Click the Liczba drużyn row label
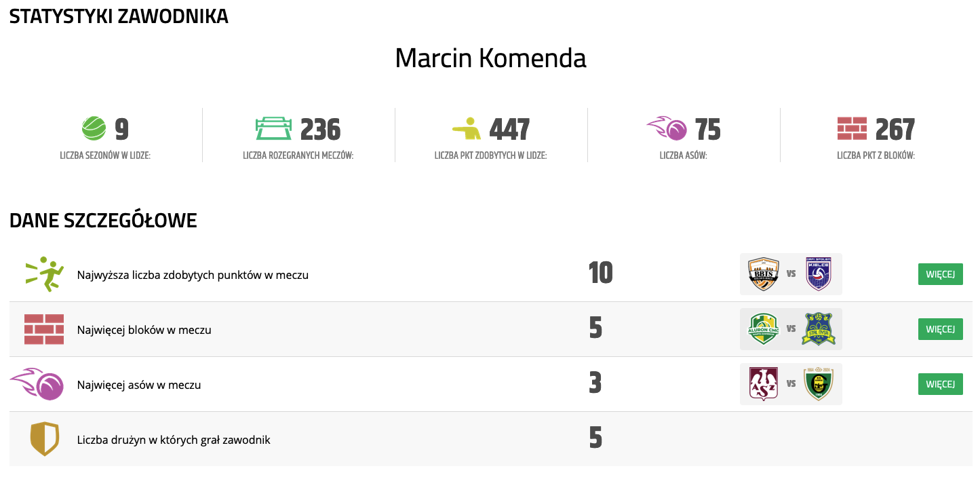This screenshot has height=492, width=980. click(x=174, y=440)
